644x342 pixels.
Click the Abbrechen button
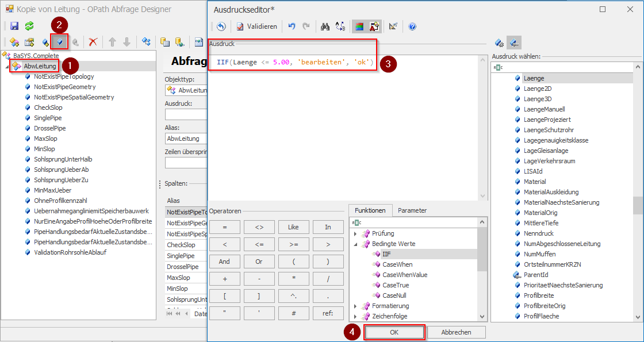click(x=457, y=332)
